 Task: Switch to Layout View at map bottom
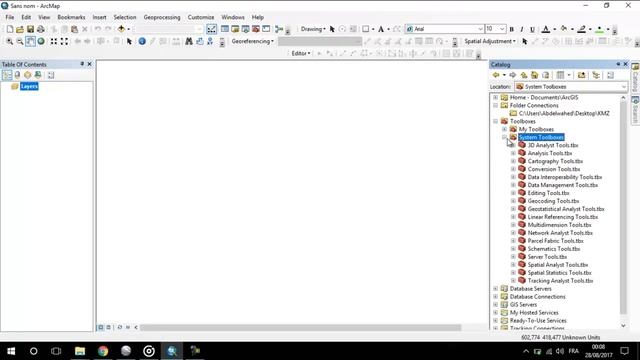click(x=109, y=327)
